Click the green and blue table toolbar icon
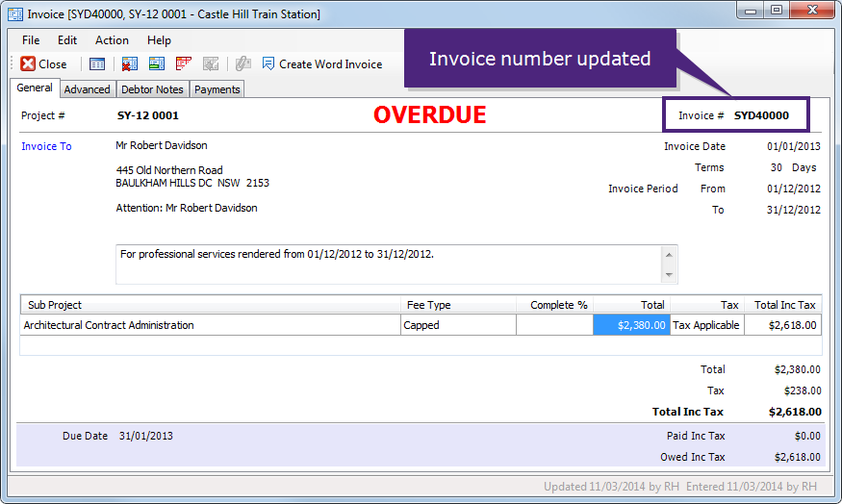The width and height of the screenshot is (842, 504). [156, 64]
